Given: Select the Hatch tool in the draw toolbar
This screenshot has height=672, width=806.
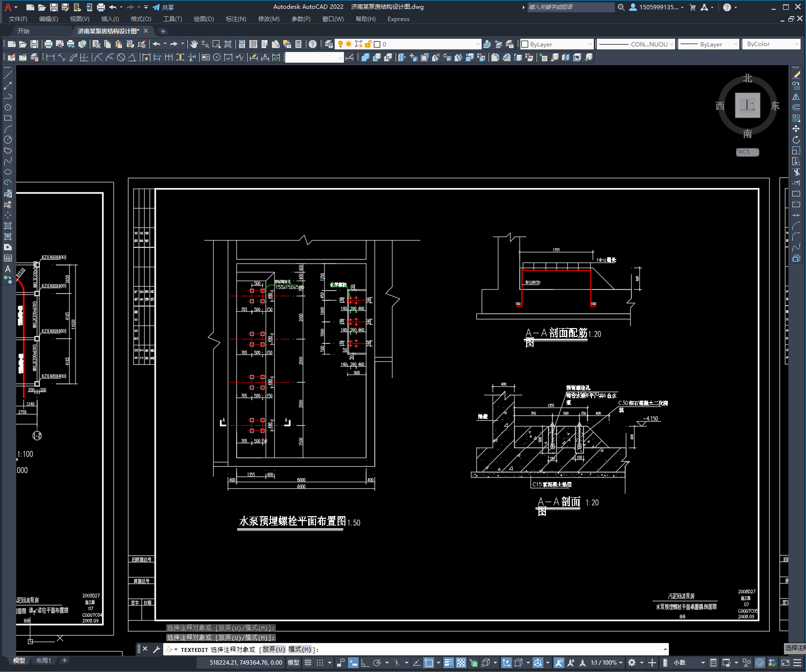Looking at the screenshot, I should pyautogui.click(x=8, y=226).
